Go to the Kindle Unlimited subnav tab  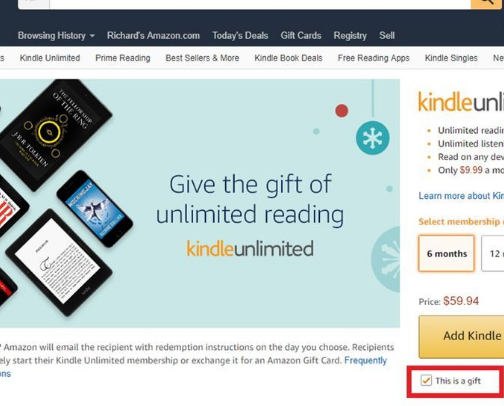[x=50, y=58]
